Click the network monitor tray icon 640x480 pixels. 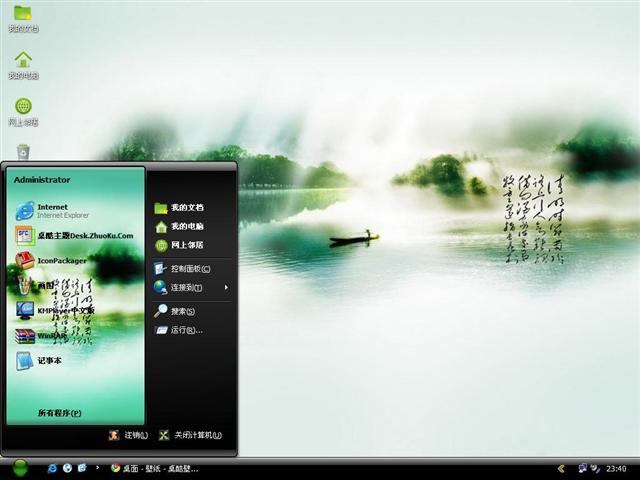click(x=582, y=468)
